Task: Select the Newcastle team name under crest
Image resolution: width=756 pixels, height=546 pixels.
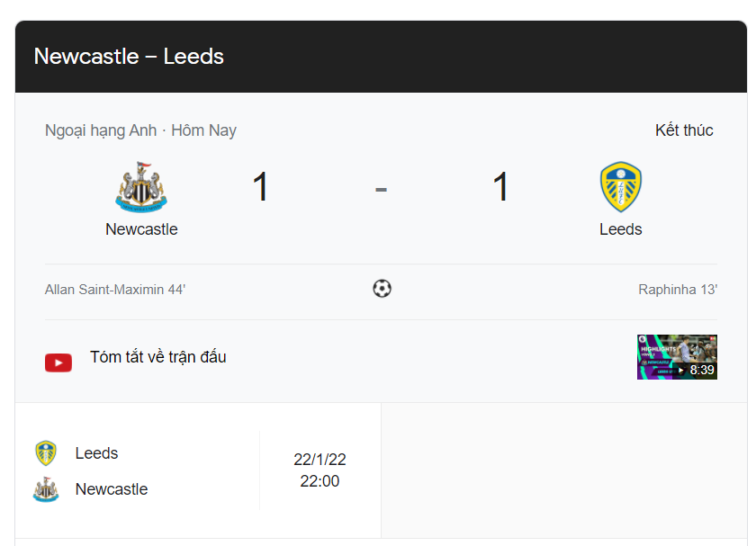Action: [x=141, y=228]
